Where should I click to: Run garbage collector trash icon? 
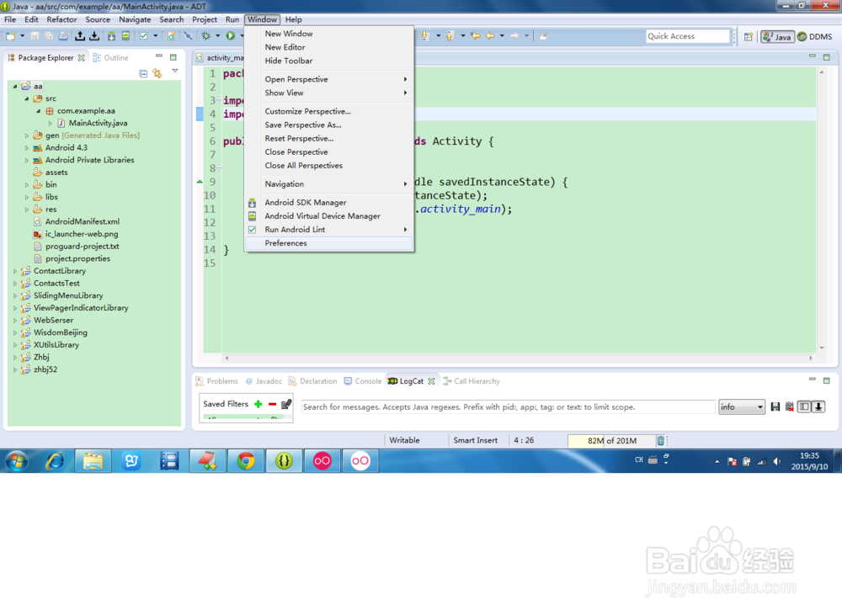click(660, 440)
